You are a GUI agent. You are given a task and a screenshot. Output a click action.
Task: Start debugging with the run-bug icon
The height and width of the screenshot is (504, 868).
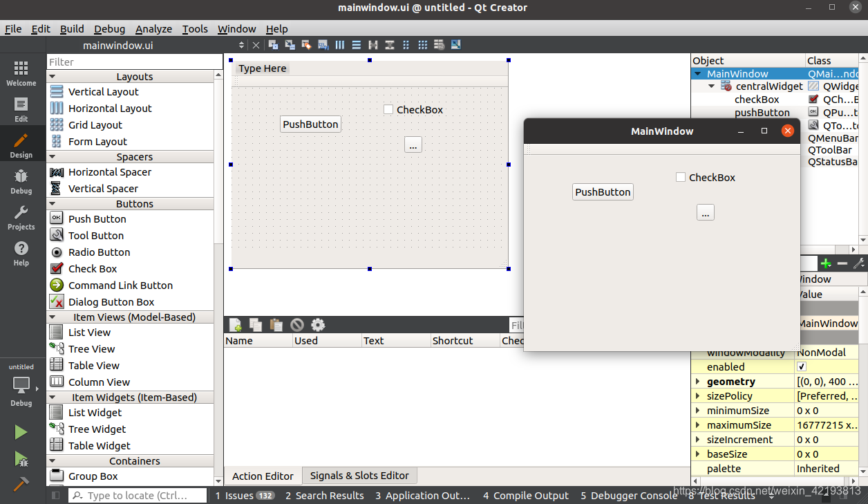(x=21, y=458)
